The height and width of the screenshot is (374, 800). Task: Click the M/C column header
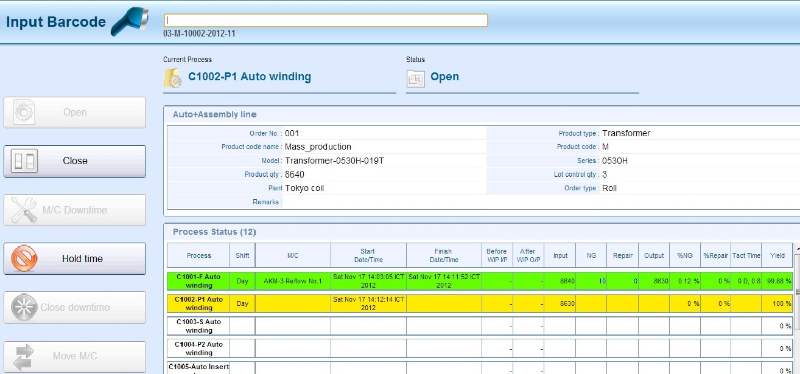(293, 256)
